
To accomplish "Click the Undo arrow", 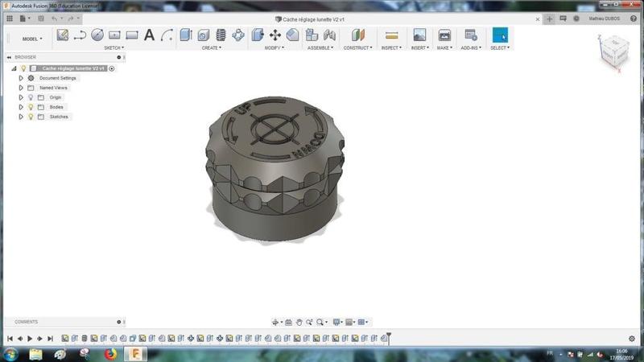I will point(54,19).
